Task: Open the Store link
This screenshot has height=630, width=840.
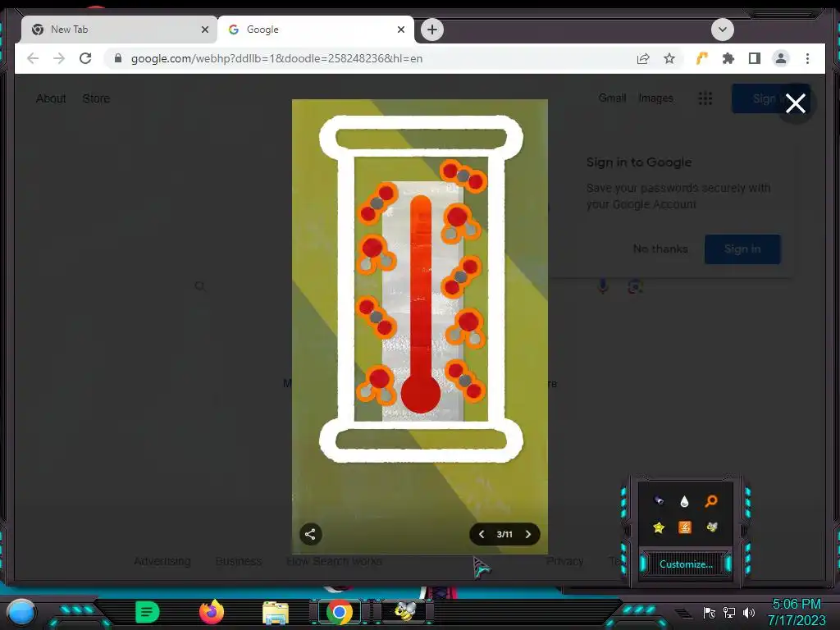Action: tap(96, 98)
